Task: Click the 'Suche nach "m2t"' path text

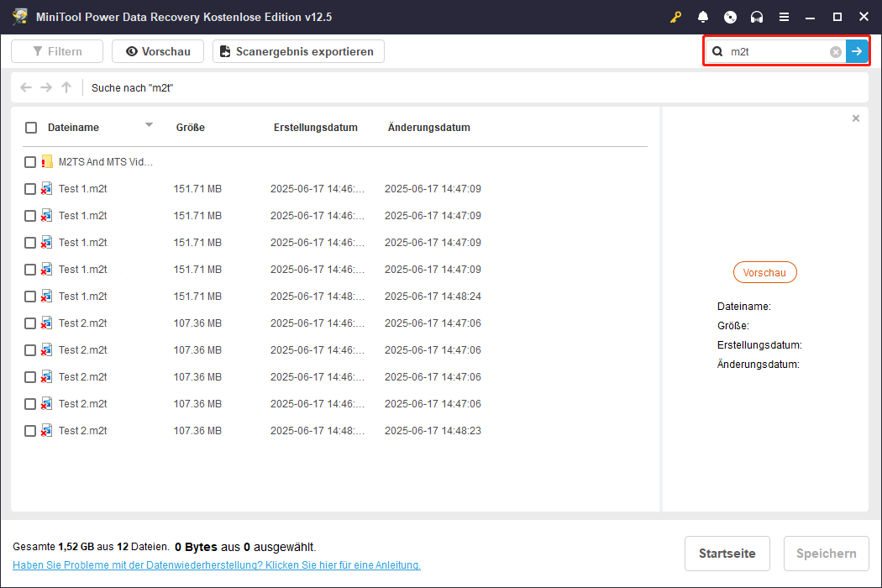Action: pos(132,87)
